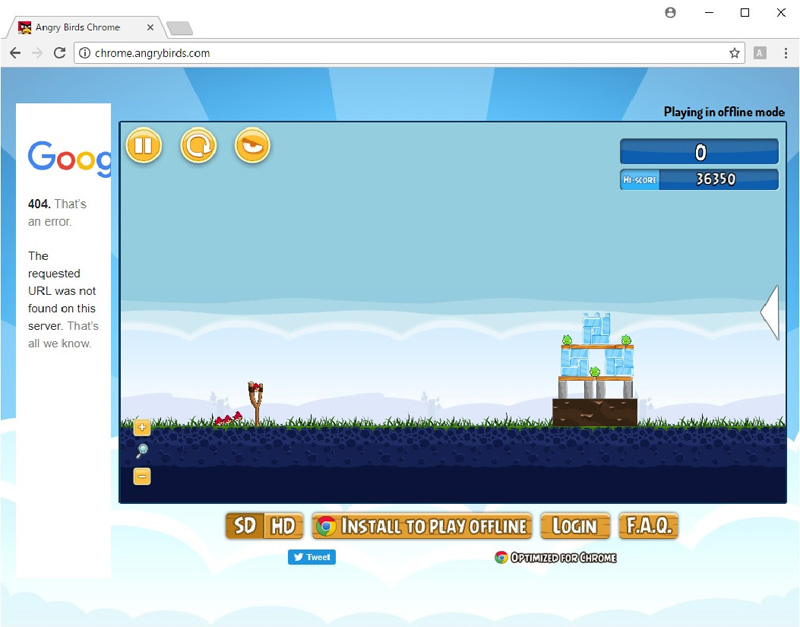
Task: Bookmark this page with the star
Action: (734, 53)
